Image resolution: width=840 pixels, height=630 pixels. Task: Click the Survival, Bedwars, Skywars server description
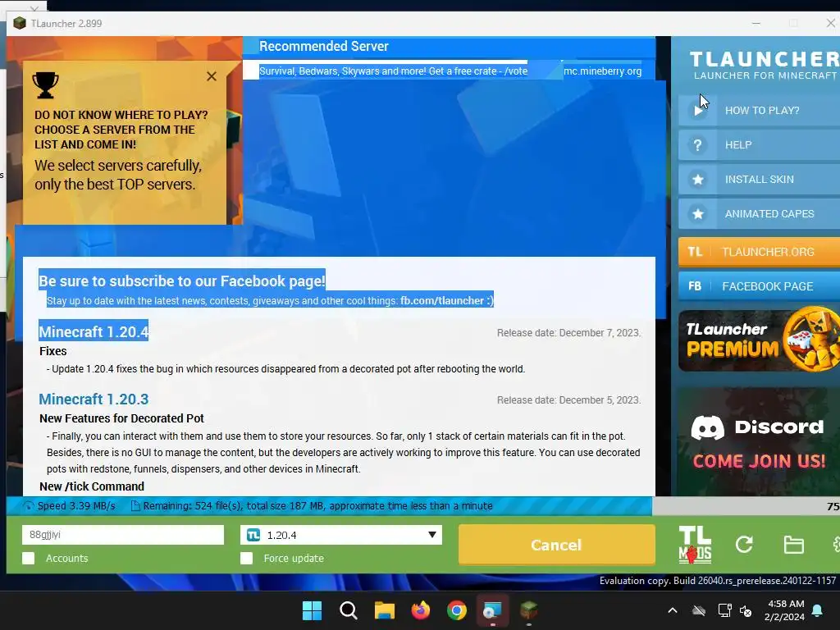pyautogui.click(x=393, y=71)
